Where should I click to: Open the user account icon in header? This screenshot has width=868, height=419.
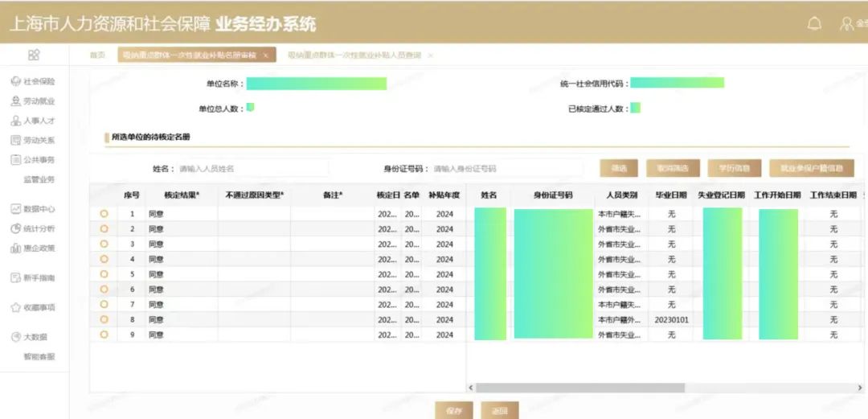(x=846, y=23)
